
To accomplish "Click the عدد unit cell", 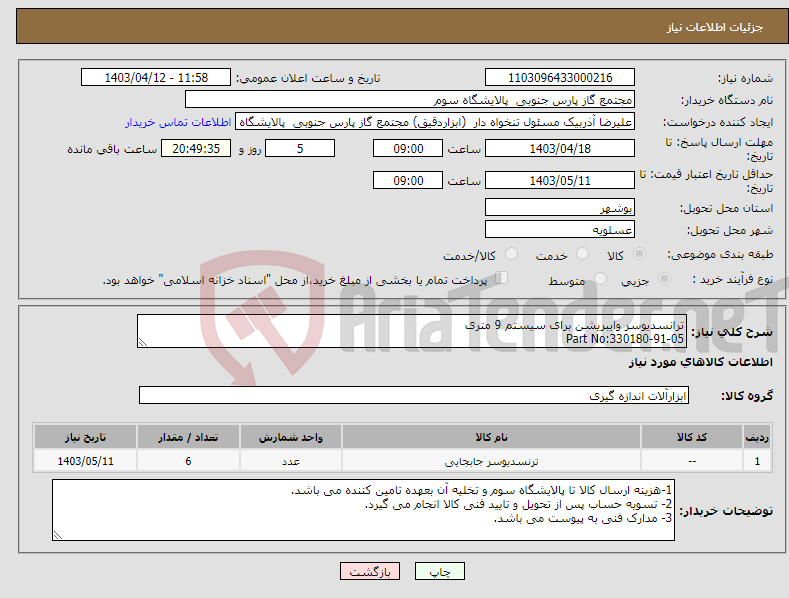I will pyautogui.click(x=291, y=461).
